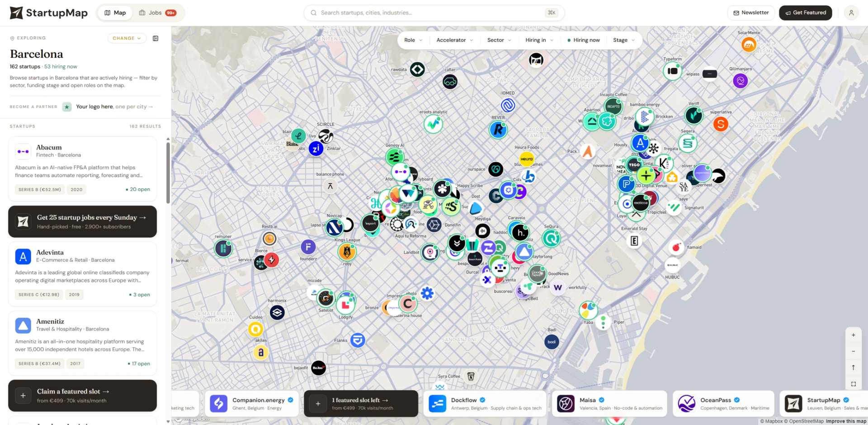Click the startups list scrollbar
Image resolution: width=868 pixels, height=425 pixels.
[168, 173]
